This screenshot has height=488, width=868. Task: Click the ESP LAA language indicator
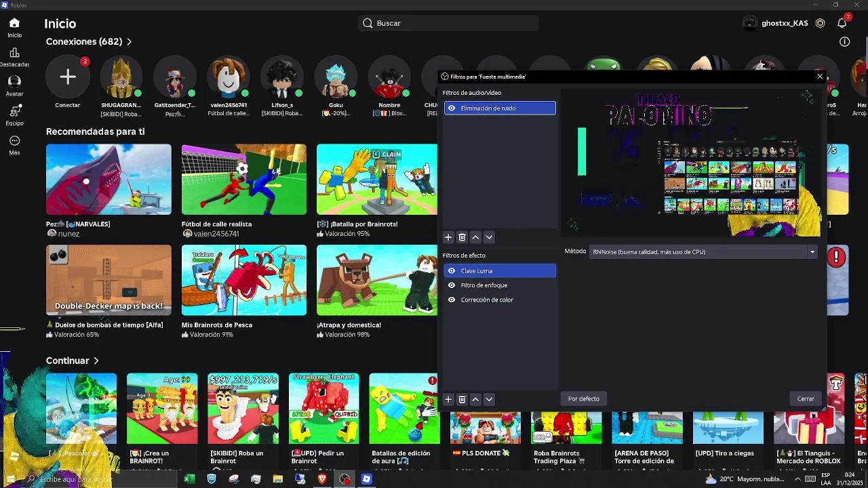click(825, 479)
